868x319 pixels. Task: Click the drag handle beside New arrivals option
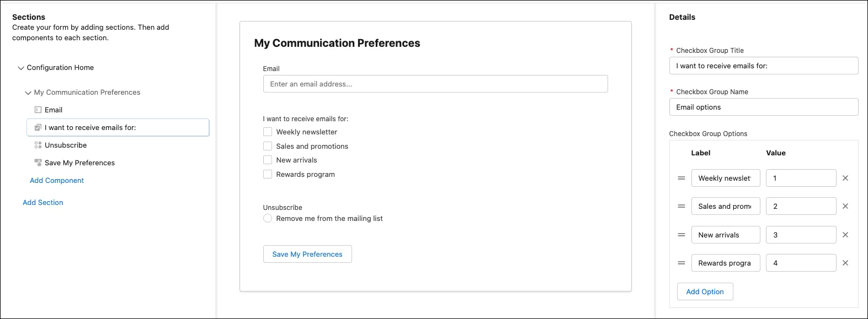coord(681,234)
